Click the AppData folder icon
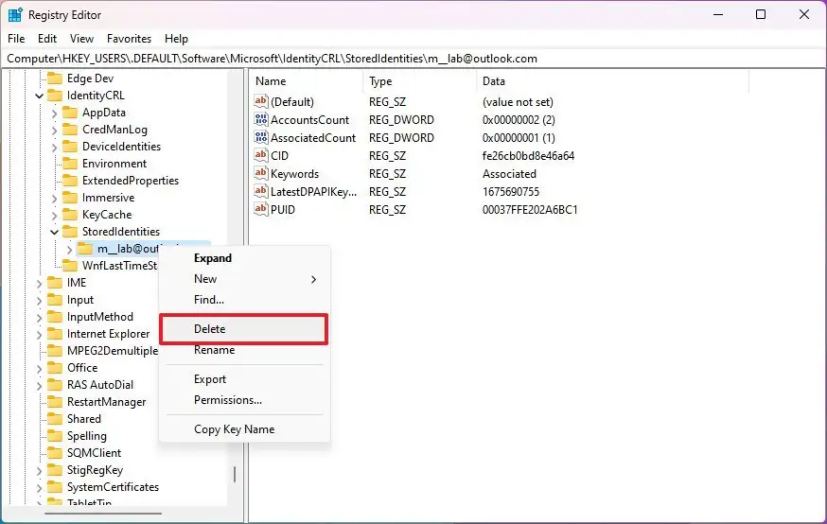827x524 pixels. (x=70, y=112)
